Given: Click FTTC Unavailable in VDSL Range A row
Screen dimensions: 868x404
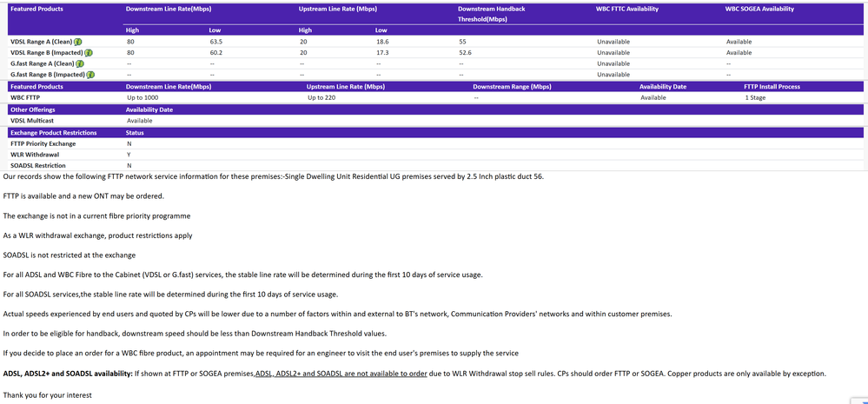Looking at the screenshot, I should 613,42.
